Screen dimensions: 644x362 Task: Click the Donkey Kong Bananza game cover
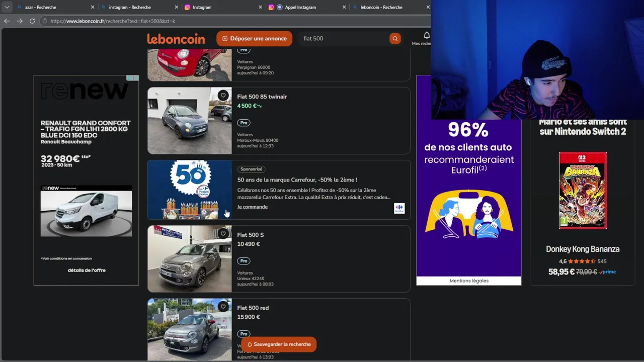click(583, 191)
